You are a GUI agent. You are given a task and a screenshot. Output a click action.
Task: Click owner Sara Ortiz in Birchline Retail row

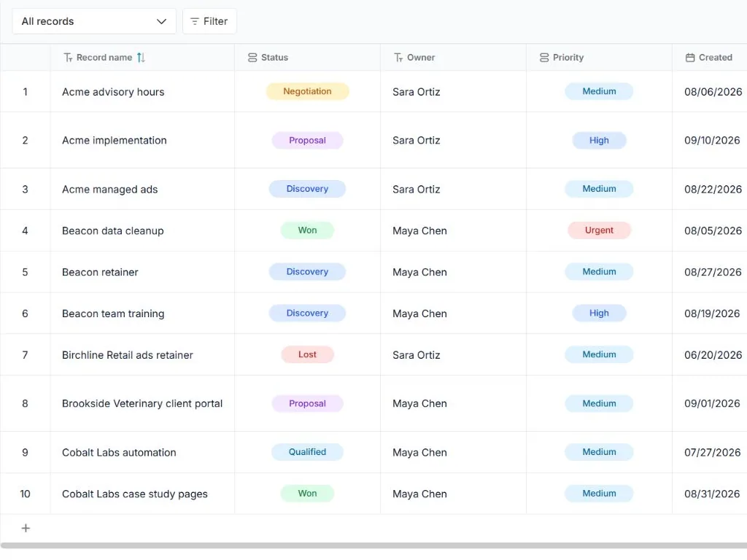pos(416,355)
